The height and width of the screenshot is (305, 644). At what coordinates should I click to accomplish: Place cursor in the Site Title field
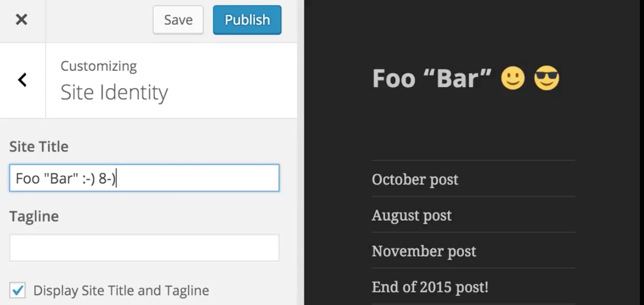(x=144, y=178)
